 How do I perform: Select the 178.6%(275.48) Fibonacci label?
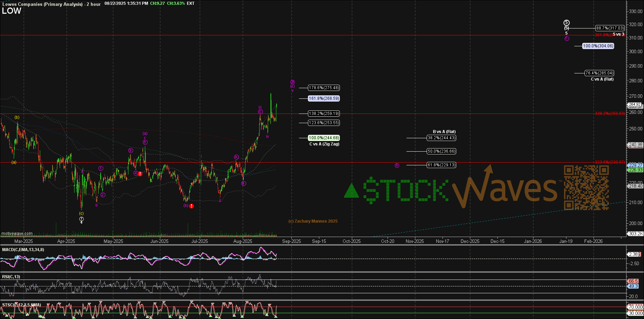(324, 88)
